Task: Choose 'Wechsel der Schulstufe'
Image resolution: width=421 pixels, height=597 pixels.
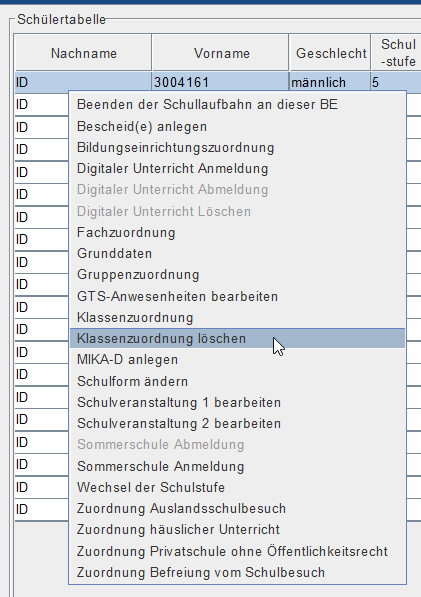Action: 237,487
